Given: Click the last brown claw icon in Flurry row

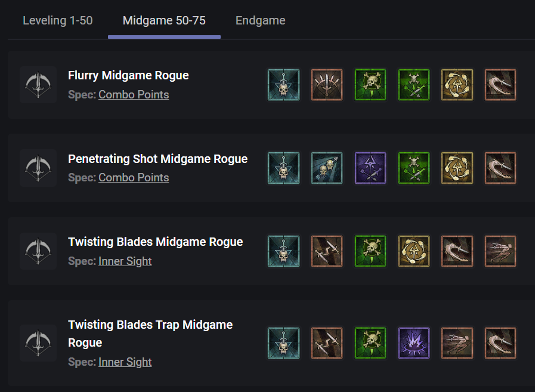Looking at the screenshot, I should tap(500, 85).
